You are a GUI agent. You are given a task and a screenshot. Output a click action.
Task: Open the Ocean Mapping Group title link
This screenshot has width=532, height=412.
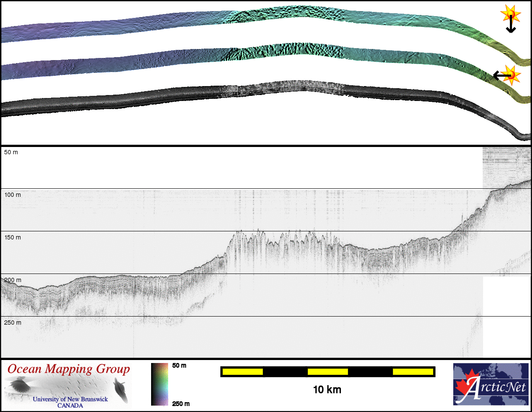pyautogui.click(x=69, y=369)
